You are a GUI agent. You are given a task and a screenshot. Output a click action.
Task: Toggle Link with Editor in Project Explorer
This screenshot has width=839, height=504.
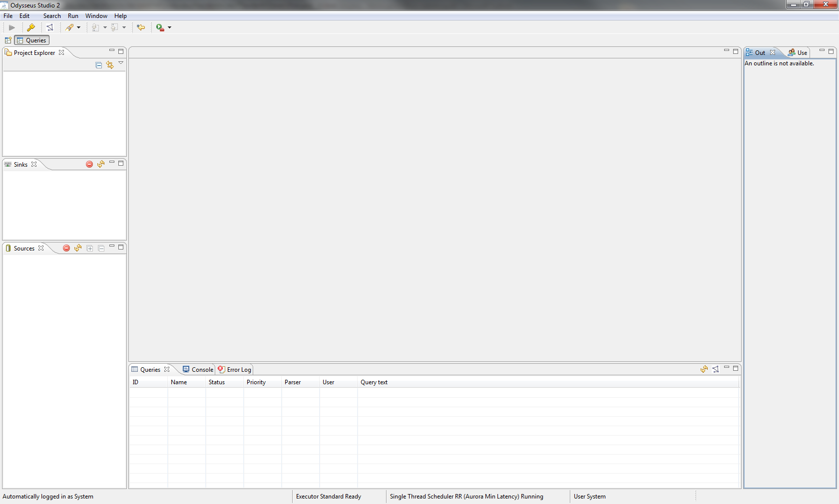[x=110, y=65]
